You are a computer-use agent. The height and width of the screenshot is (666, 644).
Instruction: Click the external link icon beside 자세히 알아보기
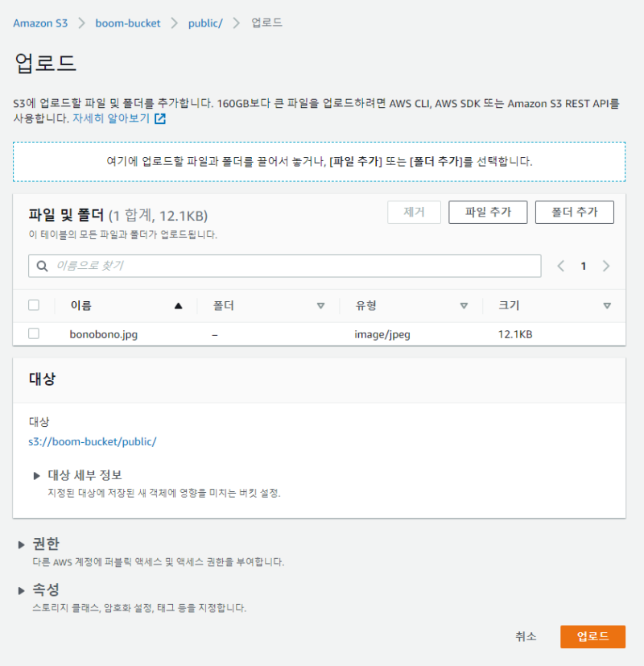[160, 119]
